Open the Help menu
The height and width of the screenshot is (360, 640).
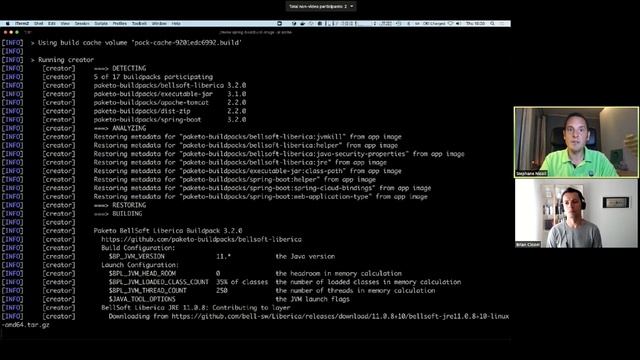(176, 24)
